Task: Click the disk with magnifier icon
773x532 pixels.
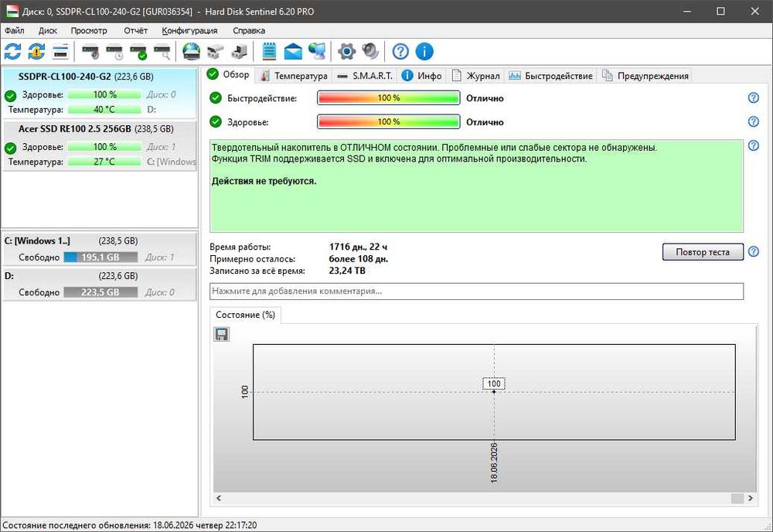Action: (x=162, y=51)
